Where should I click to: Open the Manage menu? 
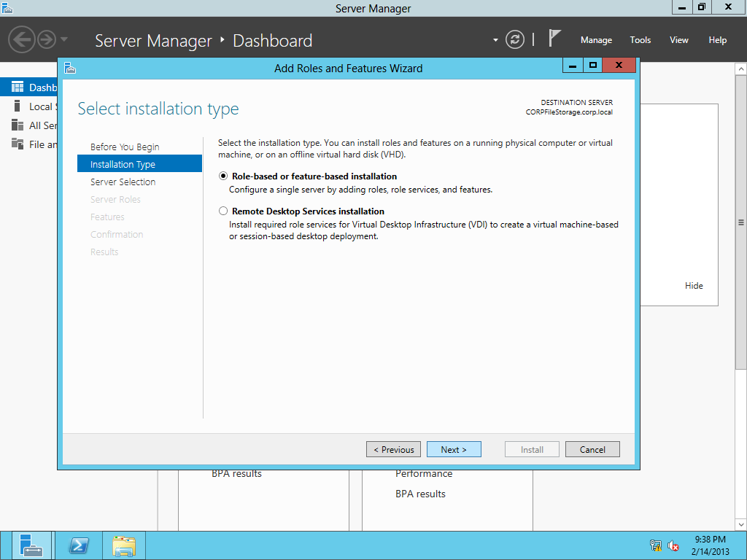click(x=596, y=40)
